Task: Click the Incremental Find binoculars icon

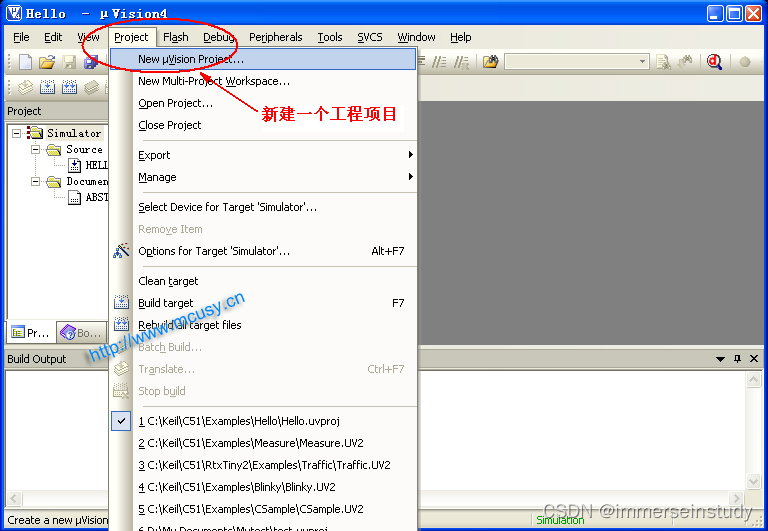Action: click(685, 62)
